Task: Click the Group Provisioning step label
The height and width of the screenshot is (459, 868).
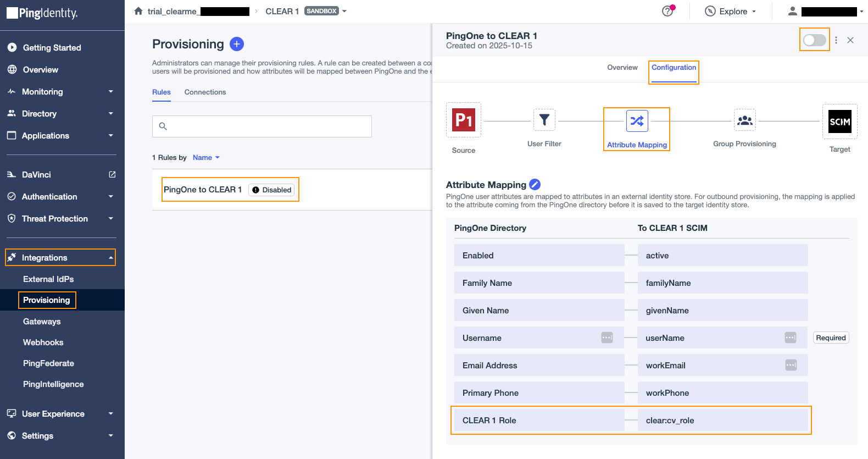Action: [745, 144]
